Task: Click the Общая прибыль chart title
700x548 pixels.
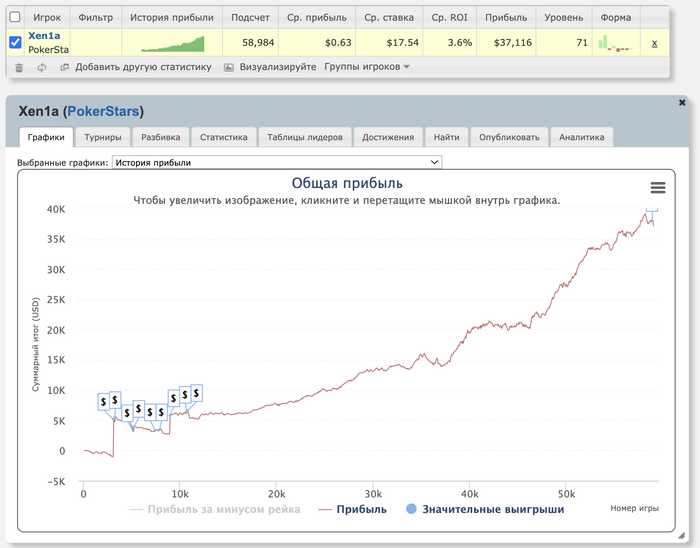Action: 347,183
